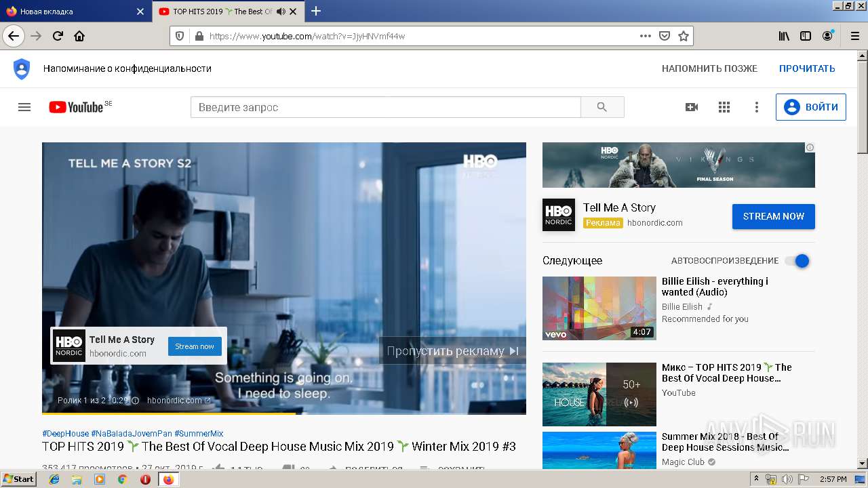Open Opera from the taskbar

[145, 479]
